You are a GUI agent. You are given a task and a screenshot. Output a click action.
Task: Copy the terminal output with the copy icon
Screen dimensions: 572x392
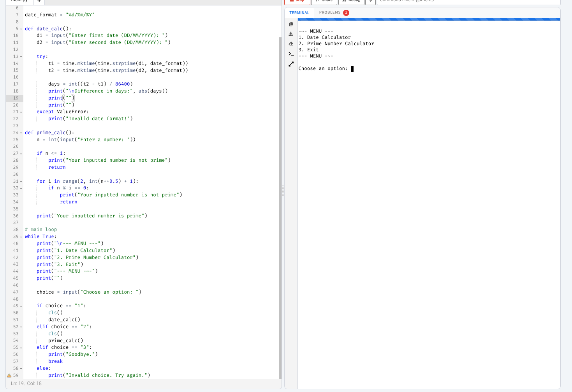[x=291, y=24]
